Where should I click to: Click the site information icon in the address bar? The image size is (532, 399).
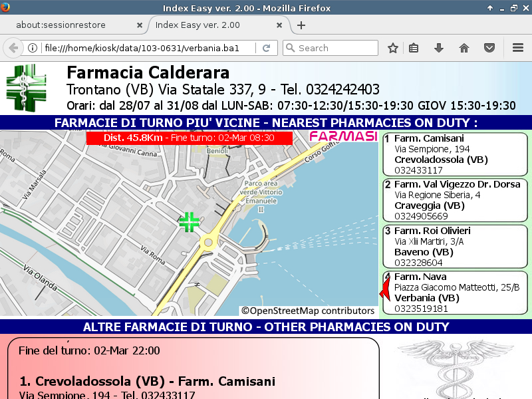tap(32, 48)
